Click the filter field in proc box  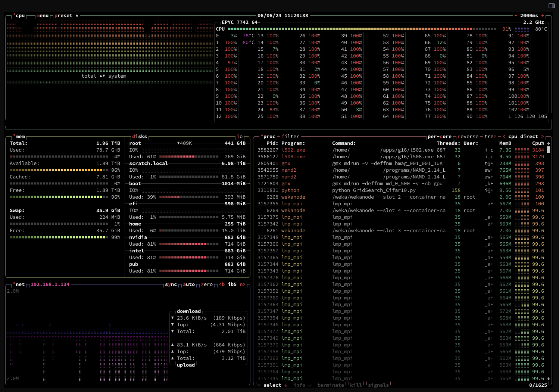pos(290,137)
